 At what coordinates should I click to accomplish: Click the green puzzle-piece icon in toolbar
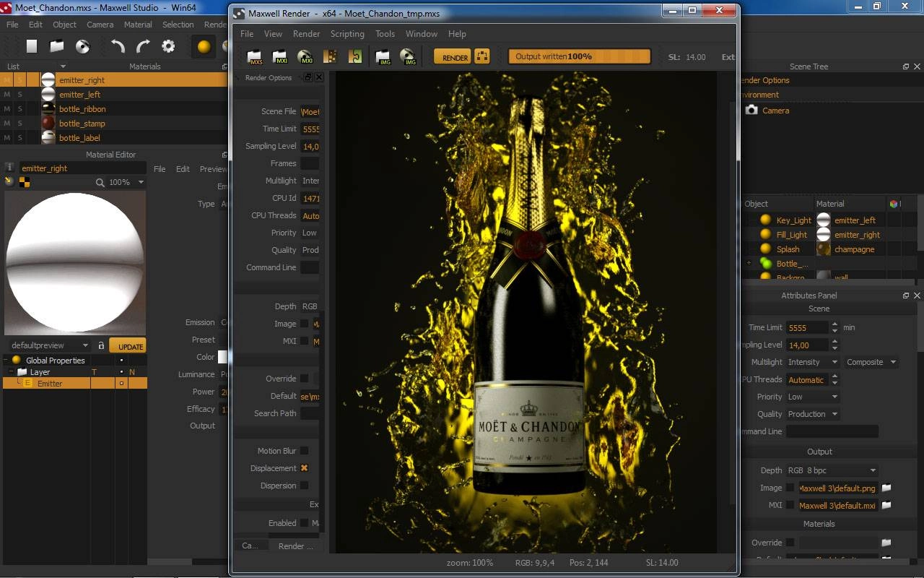355,56
